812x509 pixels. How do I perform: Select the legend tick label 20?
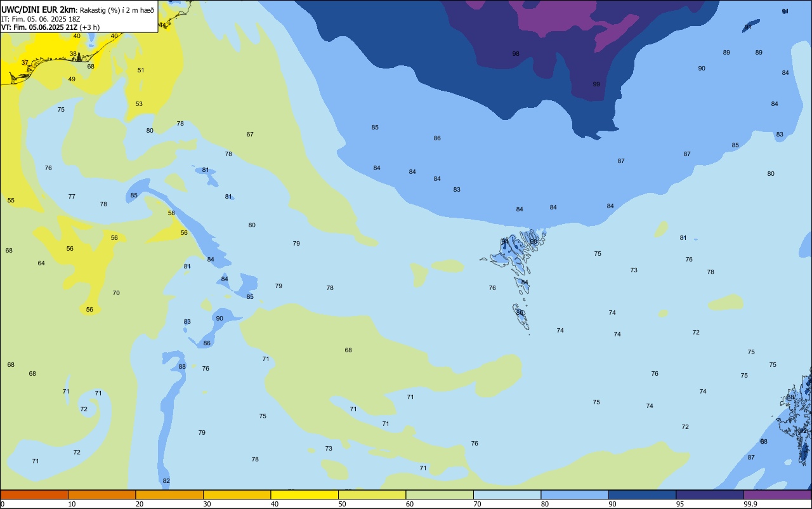click(140, 504)
